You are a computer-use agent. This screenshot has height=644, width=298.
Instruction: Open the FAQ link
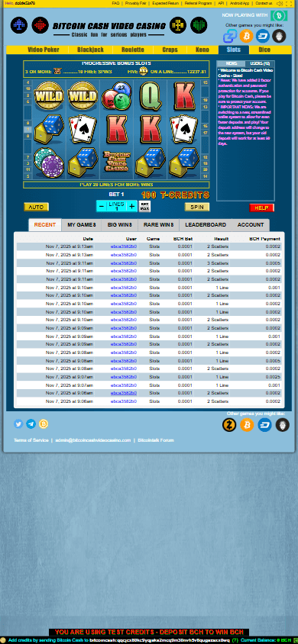click(x=115, y=3)
